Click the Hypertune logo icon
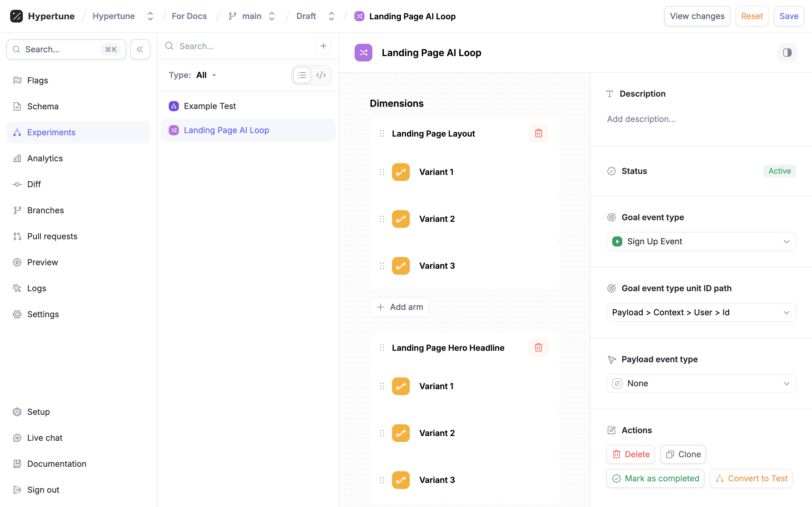This screenshot has height=507, width=812. [x=16, y=16]
